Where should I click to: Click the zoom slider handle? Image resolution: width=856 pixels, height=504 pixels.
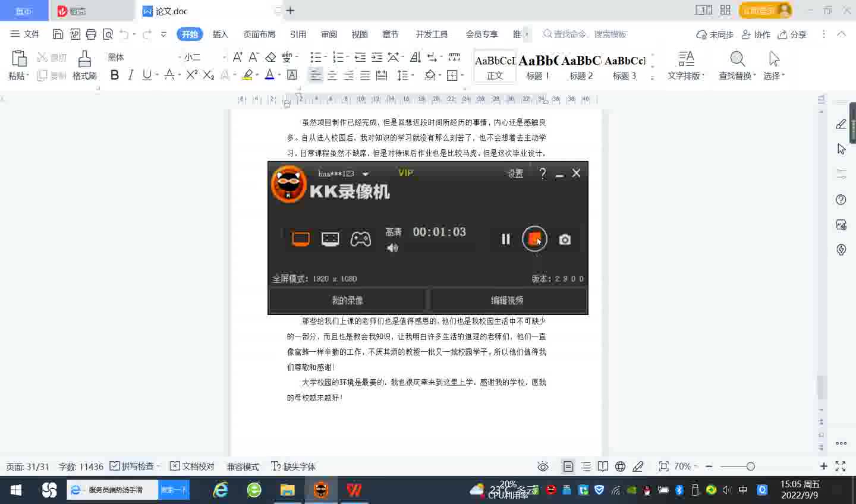[751, 467]
